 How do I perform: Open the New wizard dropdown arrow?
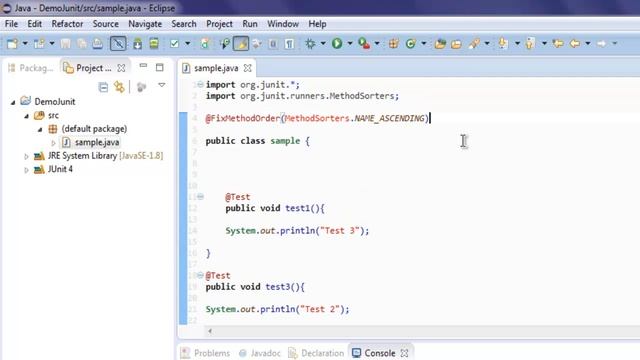click(25, 43)
